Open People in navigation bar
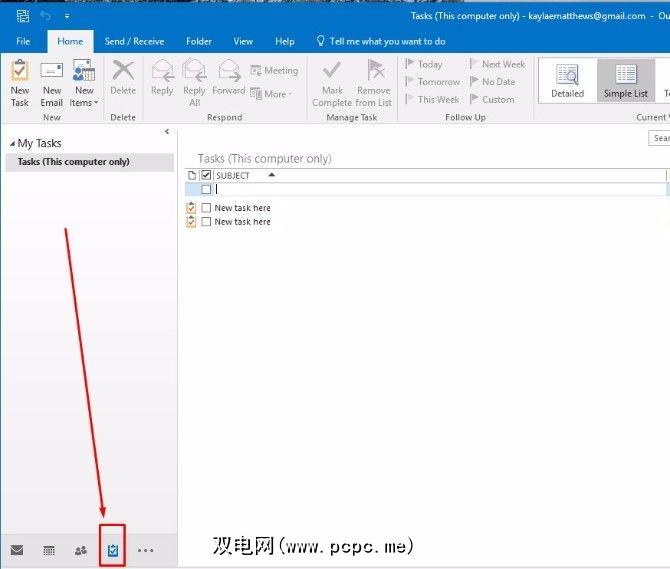Viewport: 670px width, 569px height. (x=81, y=550)
